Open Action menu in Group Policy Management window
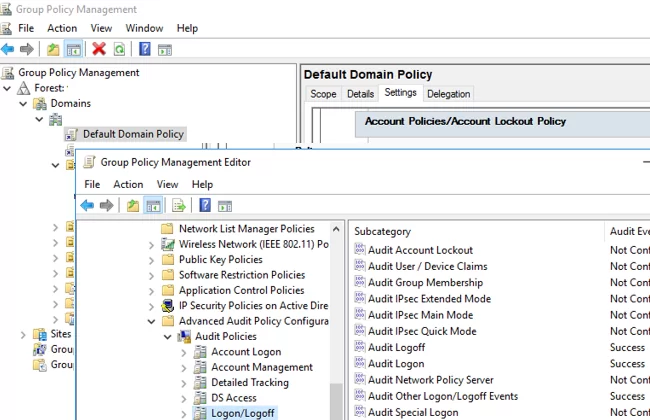The height and width of the screenshot is (420, 650). 62,28
